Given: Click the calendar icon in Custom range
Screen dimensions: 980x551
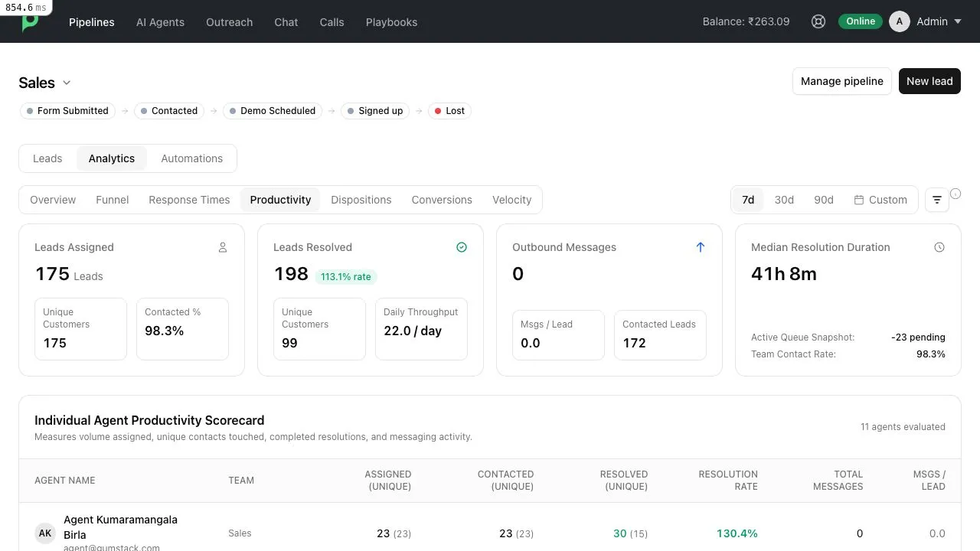Looking at the screenshot, I should 859,200.
